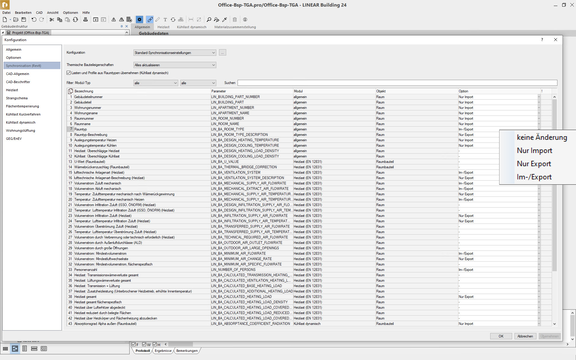Image resolution: width=576 pixels, height=360 pixels.
Task: Open Option dropdown arrow of Gebäudeteilnummer row
Action: click(x=539, y=97)
